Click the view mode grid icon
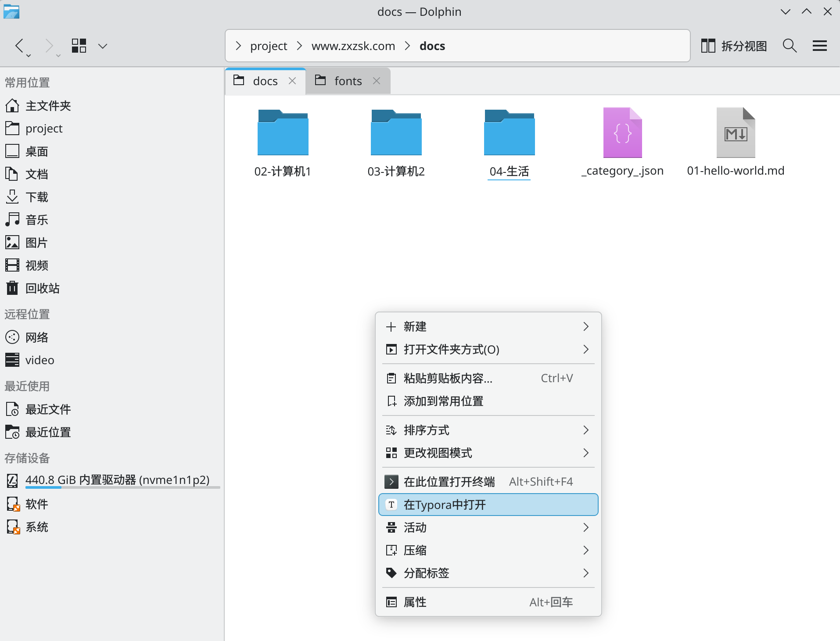 tap(79, 46)
